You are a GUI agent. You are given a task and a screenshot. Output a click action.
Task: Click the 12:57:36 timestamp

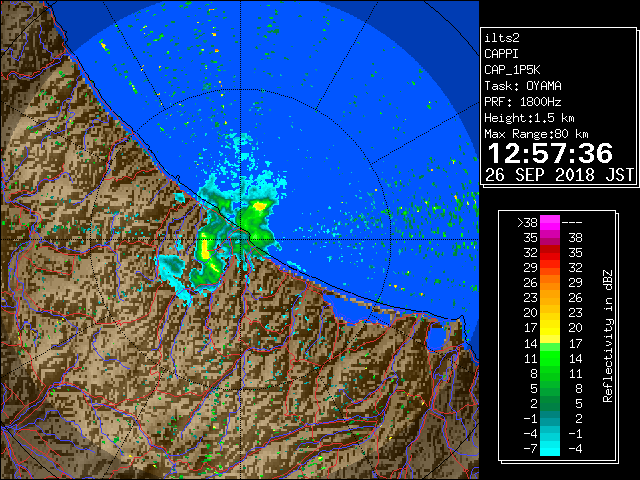click(x=550, y=153)
